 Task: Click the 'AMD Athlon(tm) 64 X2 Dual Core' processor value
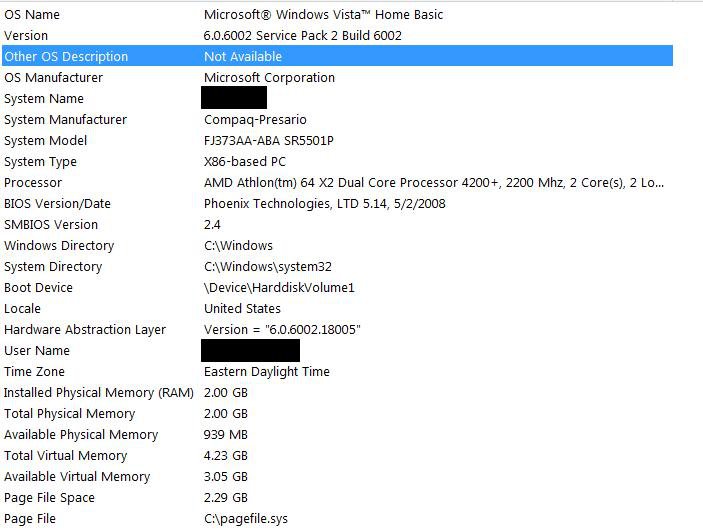point(434,183)
